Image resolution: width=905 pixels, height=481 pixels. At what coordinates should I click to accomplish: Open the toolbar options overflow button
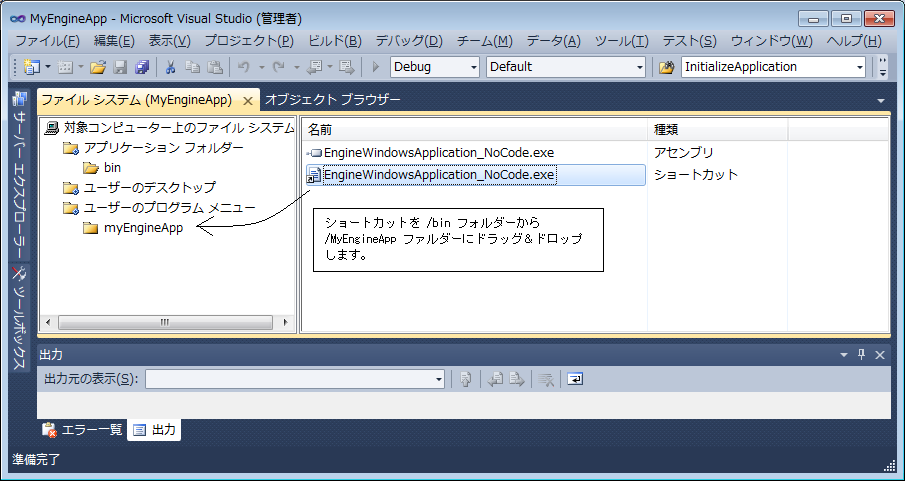[x=882, y=67]
